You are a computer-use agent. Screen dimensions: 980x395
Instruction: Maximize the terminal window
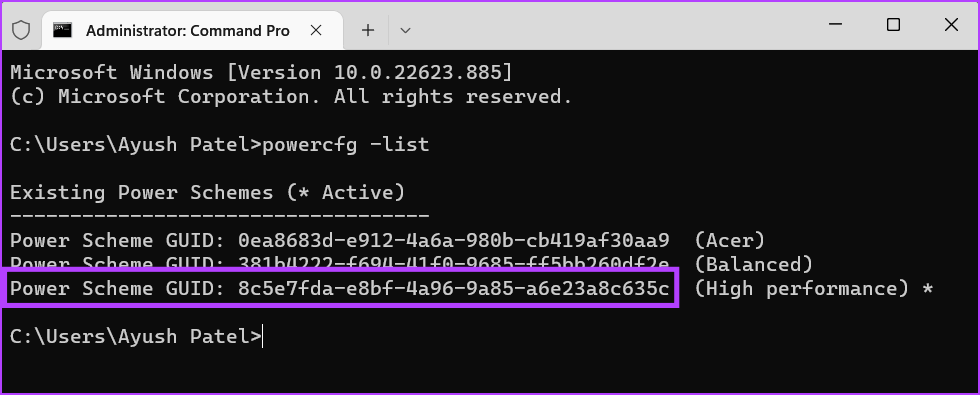click(x=894, y=25)
